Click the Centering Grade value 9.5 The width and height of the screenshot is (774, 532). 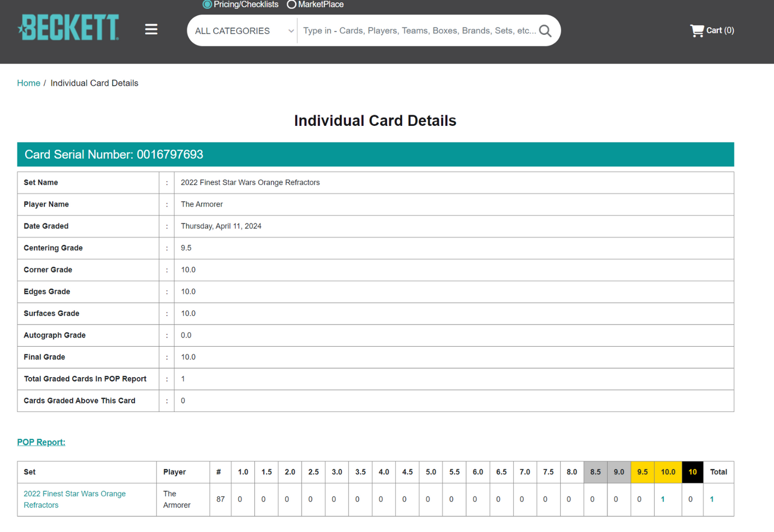tap(186, 248)
